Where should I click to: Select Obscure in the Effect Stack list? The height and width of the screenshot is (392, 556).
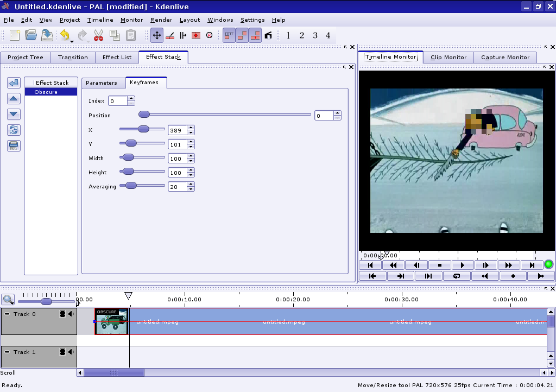click(46, 92)
